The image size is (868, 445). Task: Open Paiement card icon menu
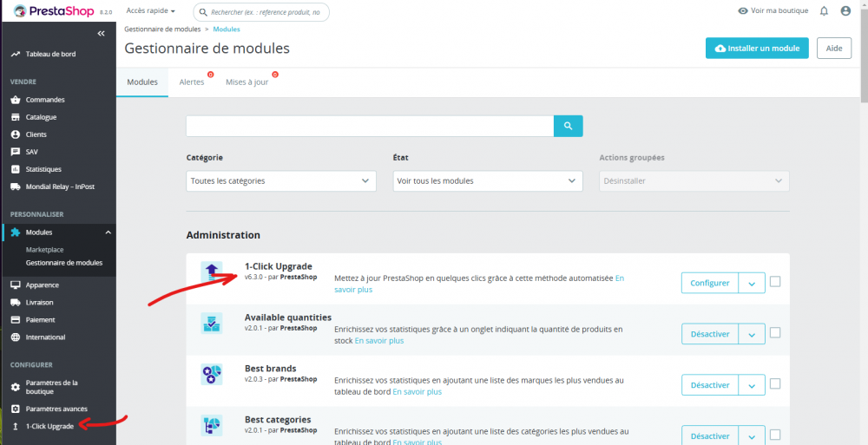pyautogui.click(x=16, y=320)
